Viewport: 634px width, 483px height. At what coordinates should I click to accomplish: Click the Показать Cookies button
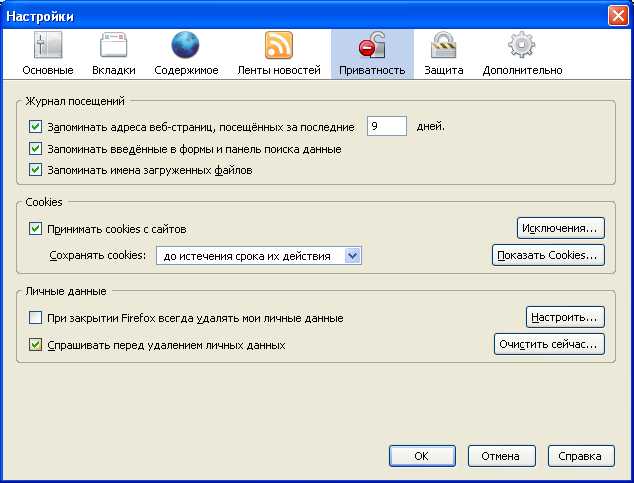tap(549, 255)
